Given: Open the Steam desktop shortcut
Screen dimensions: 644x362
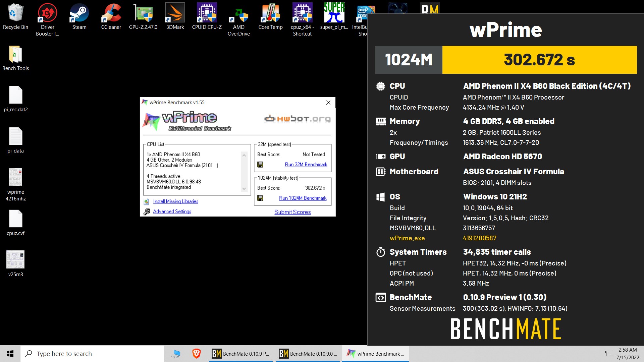Looking at the screenshot, I should tap(79, 17).
